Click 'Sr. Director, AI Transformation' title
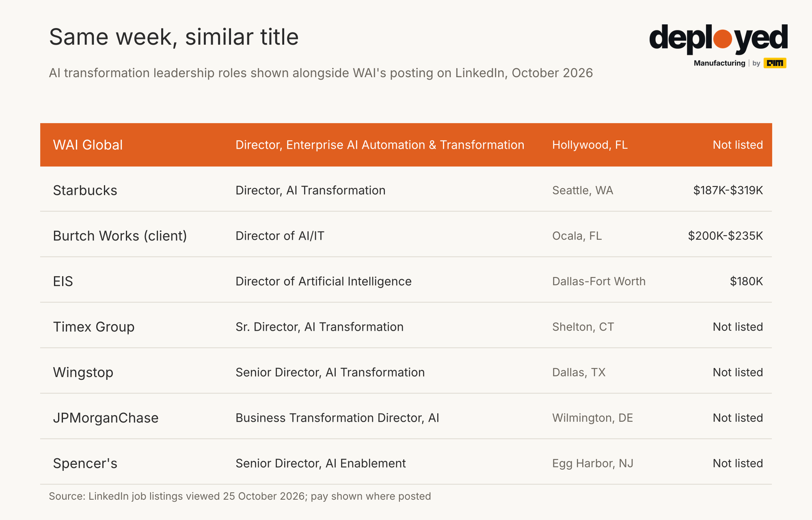The height and width of the screenshot is (520, 812). (x=320, y=327)
